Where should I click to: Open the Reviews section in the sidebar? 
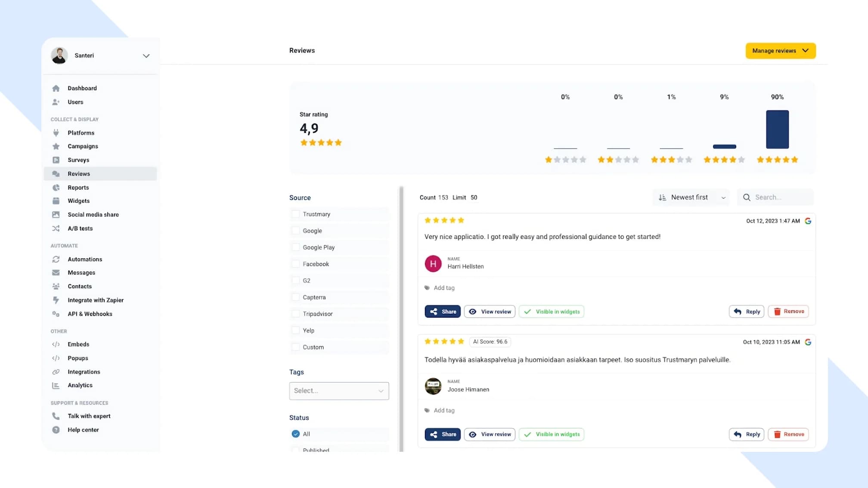pos(79,173)
